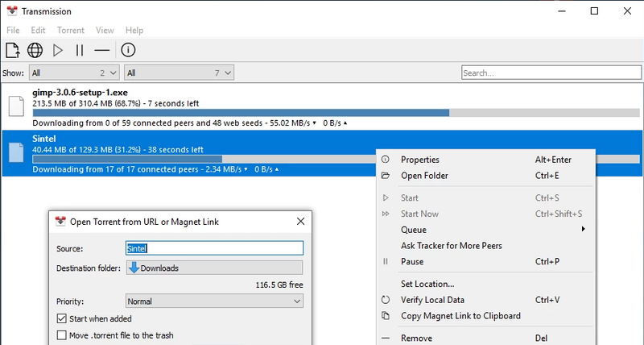Click the Transmission app icon in title bar

tap(12, 11)
